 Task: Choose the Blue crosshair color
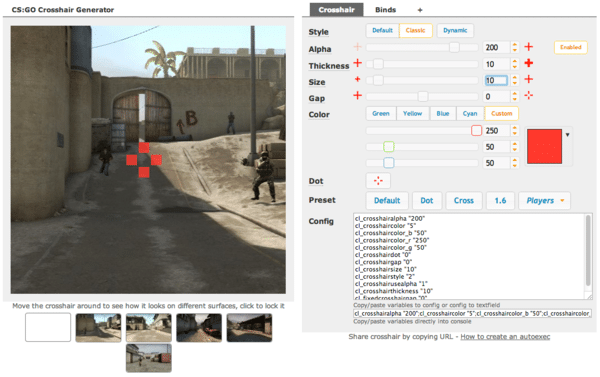point(443,113)
